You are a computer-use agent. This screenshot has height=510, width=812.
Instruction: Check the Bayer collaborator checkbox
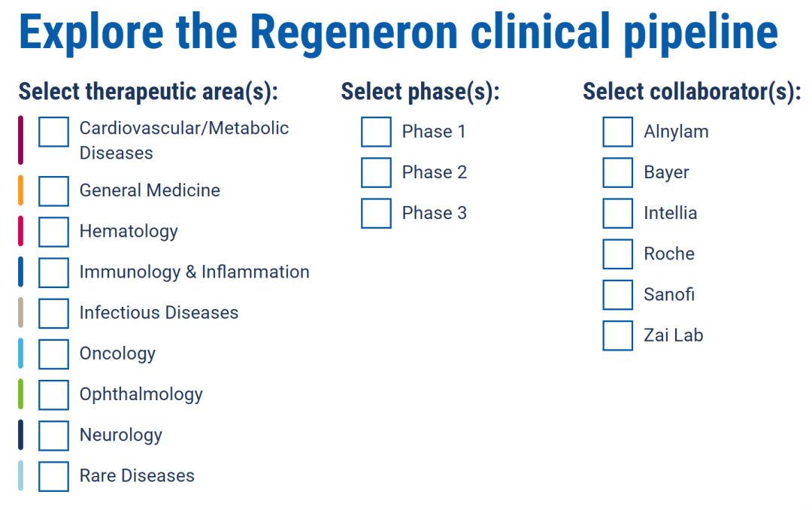coord(618,172)
